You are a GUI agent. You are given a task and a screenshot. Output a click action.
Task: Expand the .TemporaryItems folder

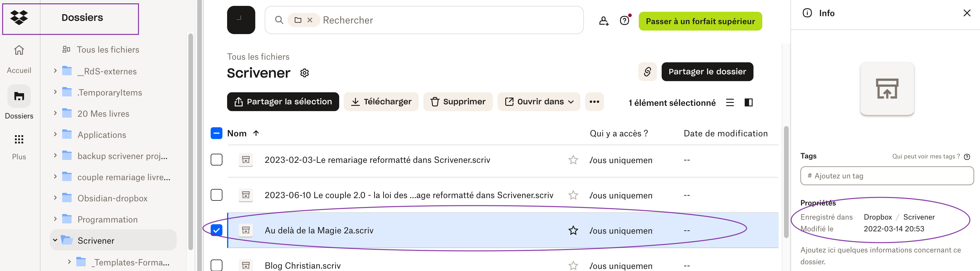pos(55,92)
